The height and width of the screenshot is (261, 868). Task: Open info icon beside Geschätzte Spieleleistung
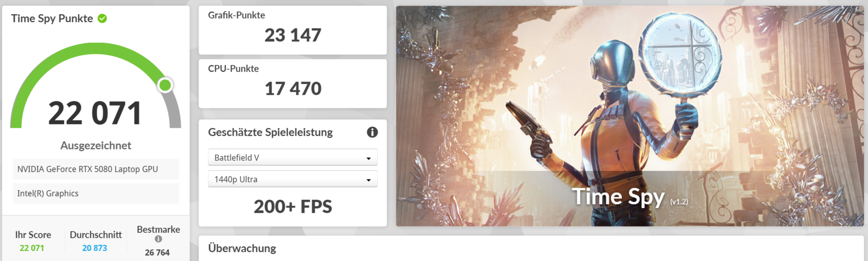[x=372, y=132]
